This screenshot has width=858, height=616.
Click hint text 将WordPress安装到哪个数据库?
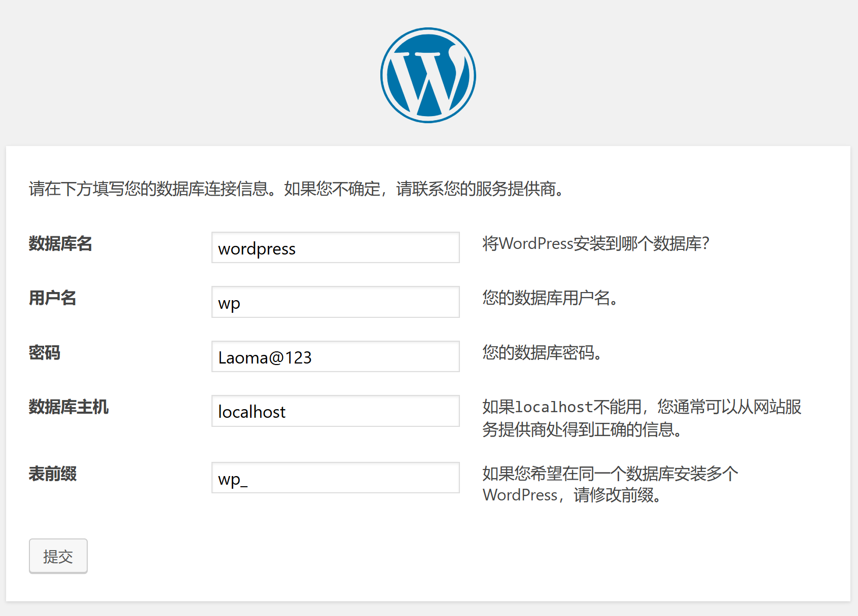coord(596,244)
